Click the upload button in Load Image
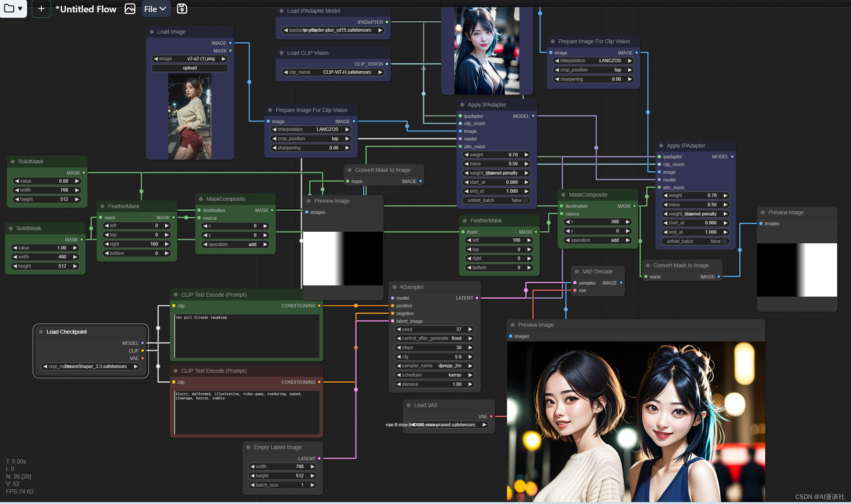 click(x=190, y=68)
